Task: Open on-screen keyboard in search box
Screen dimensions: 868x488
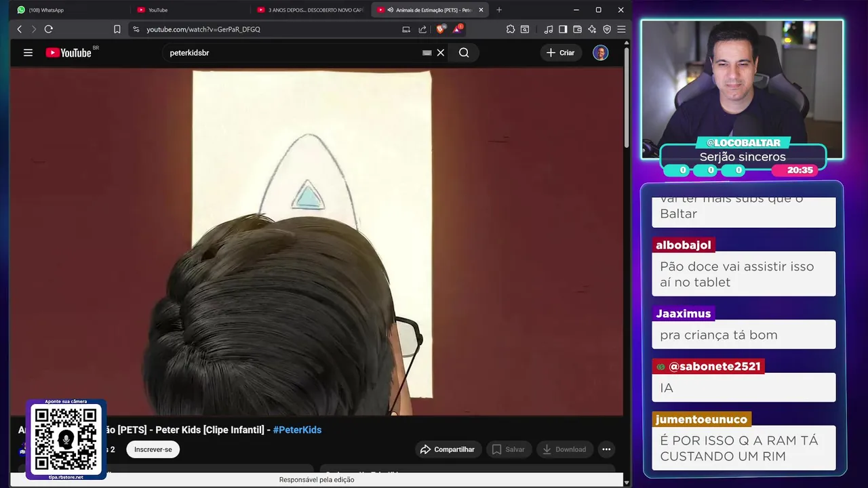Action: pyautogui.click(x=427, y=52)
